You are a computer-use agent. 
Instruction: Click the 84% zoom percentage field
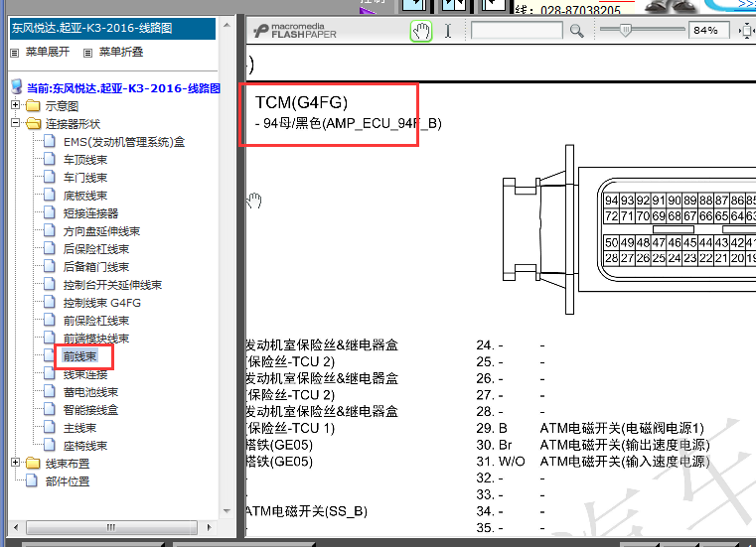point(708,31)
